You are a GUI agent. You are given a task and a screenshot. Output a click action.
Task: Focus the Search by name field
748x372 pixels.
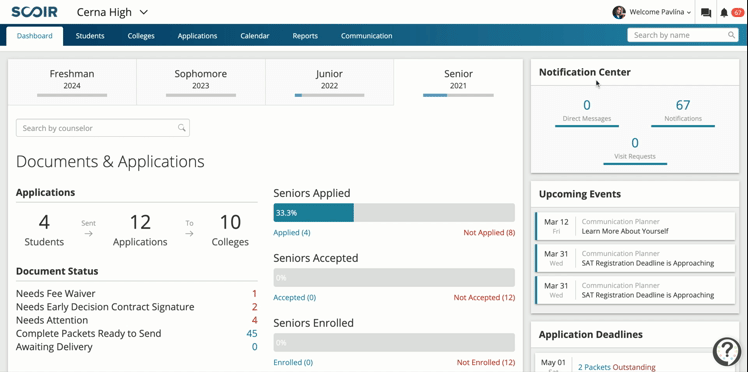coord(683,35)
